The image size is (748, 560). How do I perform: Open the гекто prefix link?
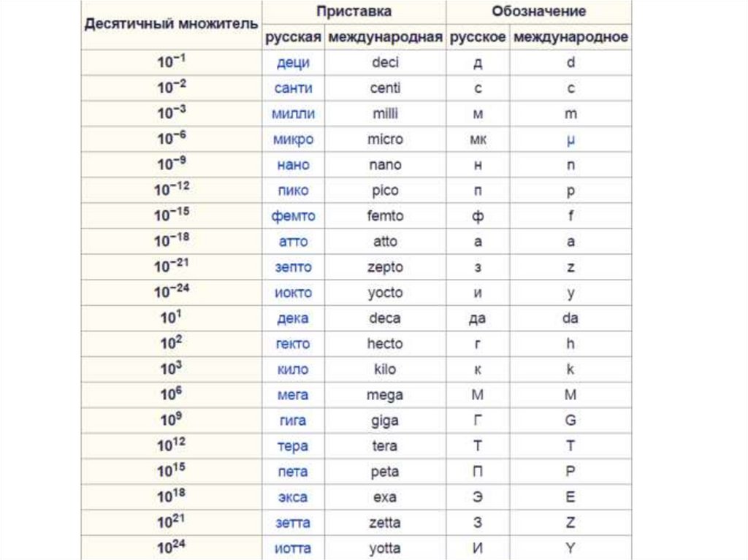coord(292,344)
